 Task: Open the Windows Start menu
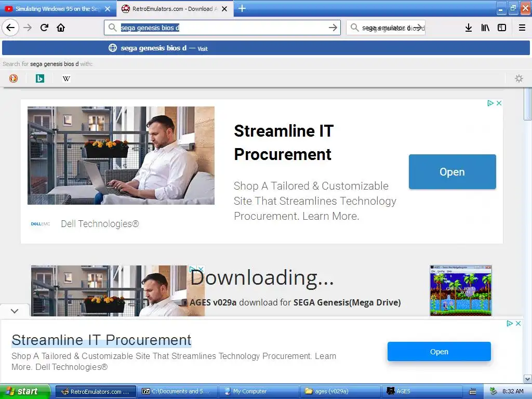pyautogui.click(x=25, y=391)
